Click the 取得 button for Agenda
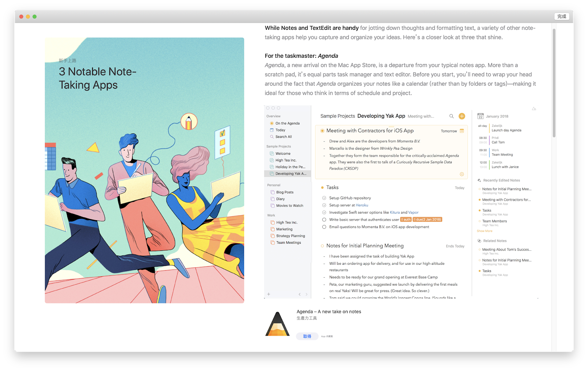 click(x=307, y=336)
